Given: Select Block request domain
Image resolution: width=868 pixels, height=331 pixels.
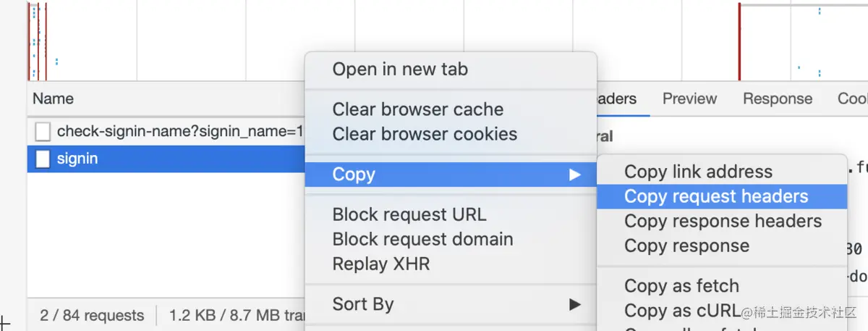Looking at the screenshot, I should 422,239.
